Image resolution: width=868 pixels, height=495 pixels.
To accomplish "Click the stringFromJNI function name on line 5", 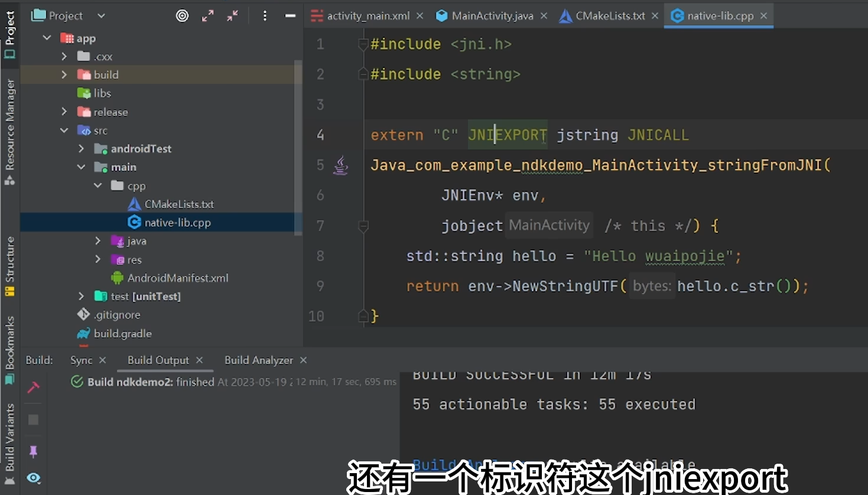I will tap(765, 165).
